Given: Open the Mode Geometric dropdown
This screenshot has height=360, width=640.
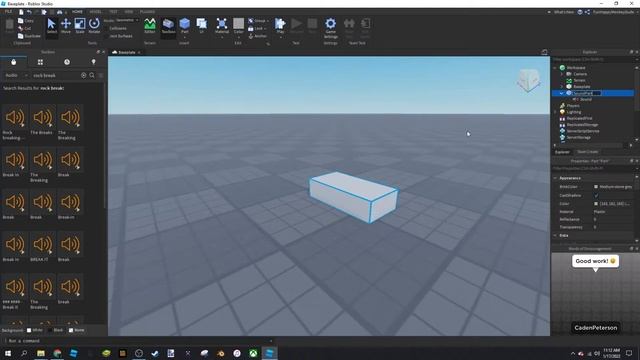Looking at the screenshot, I should (127, 20).
